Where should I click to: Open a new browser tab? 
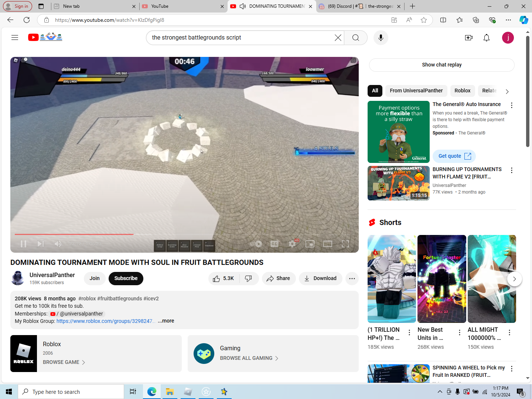click(x=412, y=6)
